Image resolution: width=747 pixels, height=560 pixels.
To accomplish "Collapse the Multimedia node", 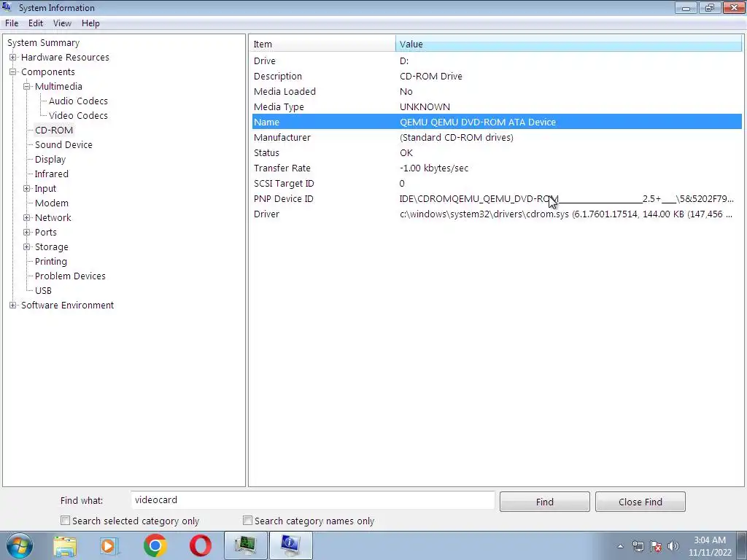I will (27, 86).
